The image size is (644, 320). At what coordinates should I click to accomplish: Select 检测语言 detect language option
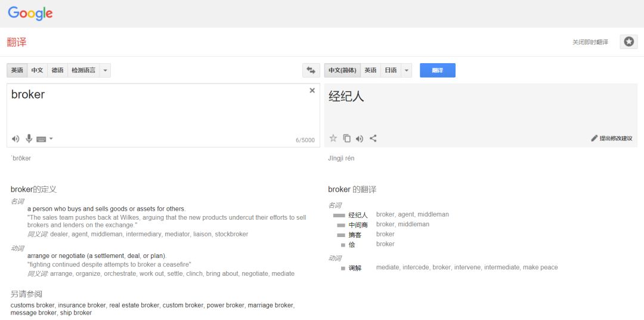(83, 70)
